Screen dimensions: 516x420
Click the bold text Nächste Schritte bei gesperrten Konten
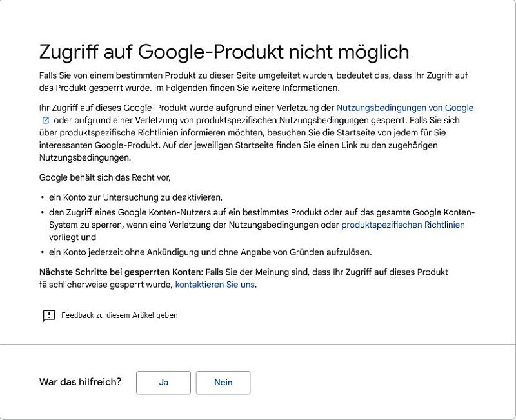point(121,272)
